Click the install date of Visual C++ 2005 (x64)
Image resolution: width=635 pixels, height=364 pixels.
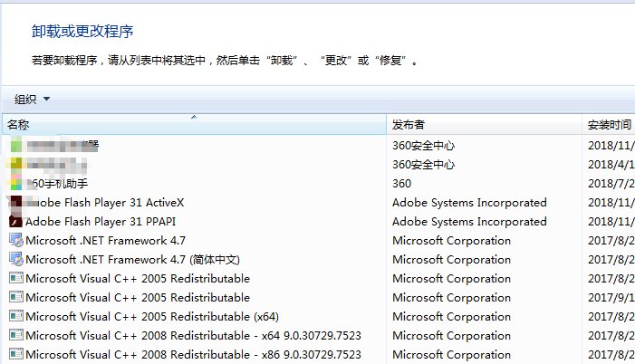tap(611, 317)
